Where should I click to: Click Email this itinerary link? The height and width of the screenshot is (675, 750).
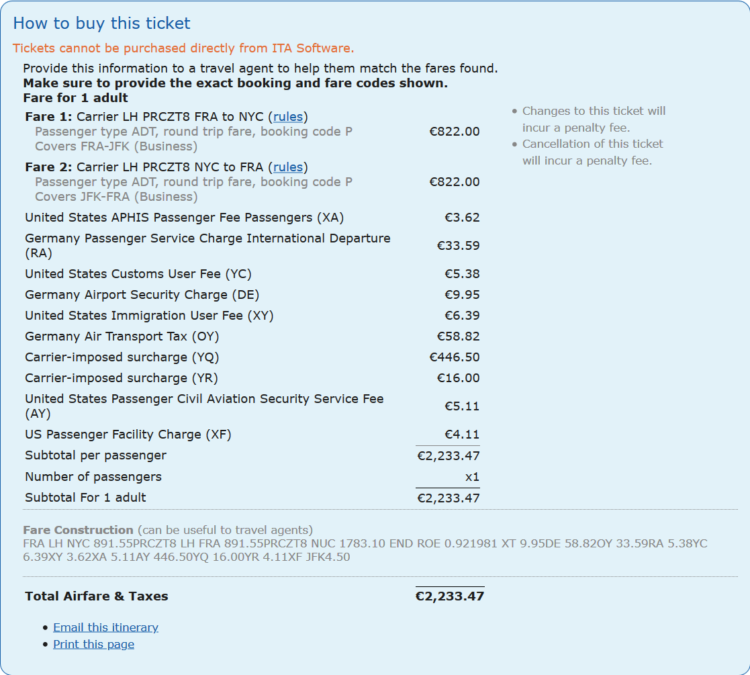tap(106, 627)
